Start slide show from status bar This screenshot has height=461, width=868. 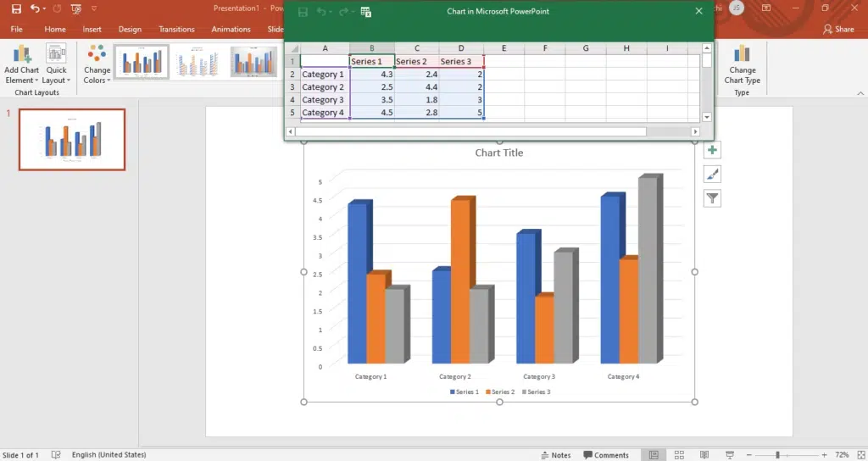click(x=728, y=455)
